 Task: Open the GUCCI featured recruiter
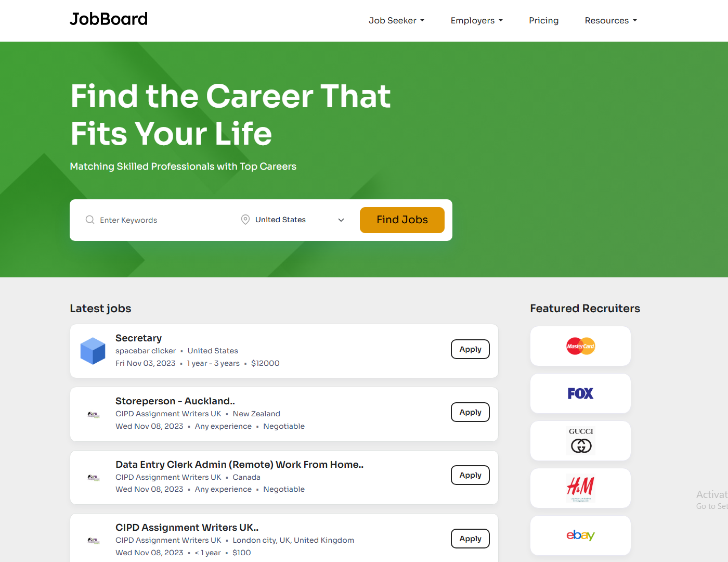tap(580, 440)
